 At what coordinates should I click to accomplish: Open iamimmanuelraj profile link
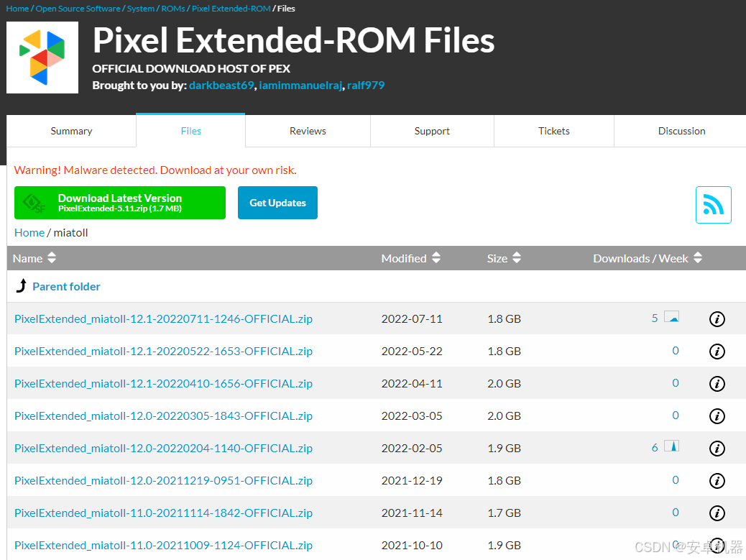tap(300, 85)
